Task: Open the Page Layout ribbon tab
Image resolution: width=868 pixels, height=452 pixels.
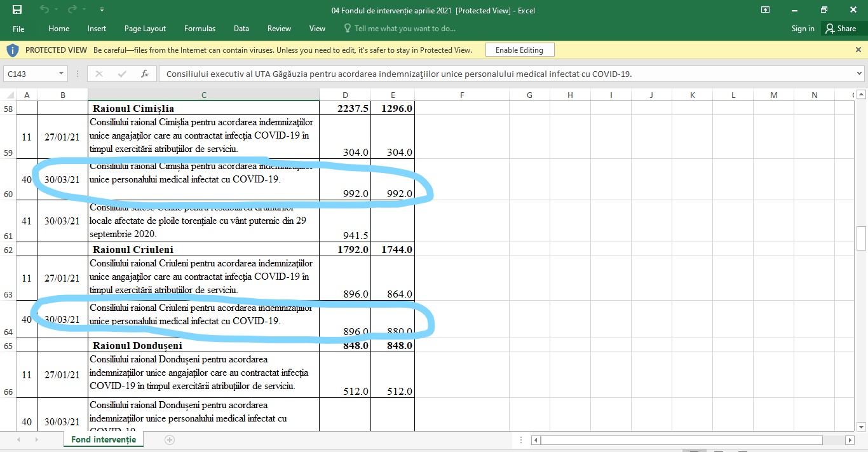Action: click(x=145, y=29)
